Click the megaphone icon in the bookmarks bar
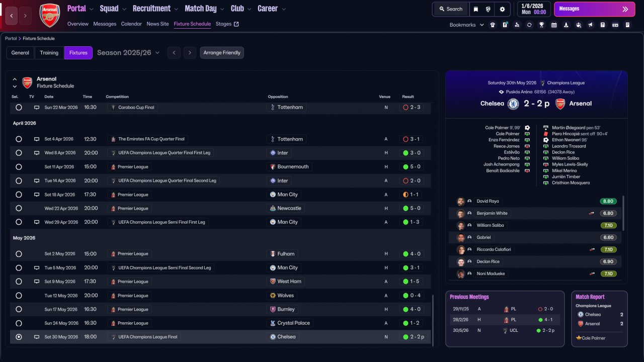The height and width of the screenshot is (362, 644). pyautogui.click(x=591, y=25)
